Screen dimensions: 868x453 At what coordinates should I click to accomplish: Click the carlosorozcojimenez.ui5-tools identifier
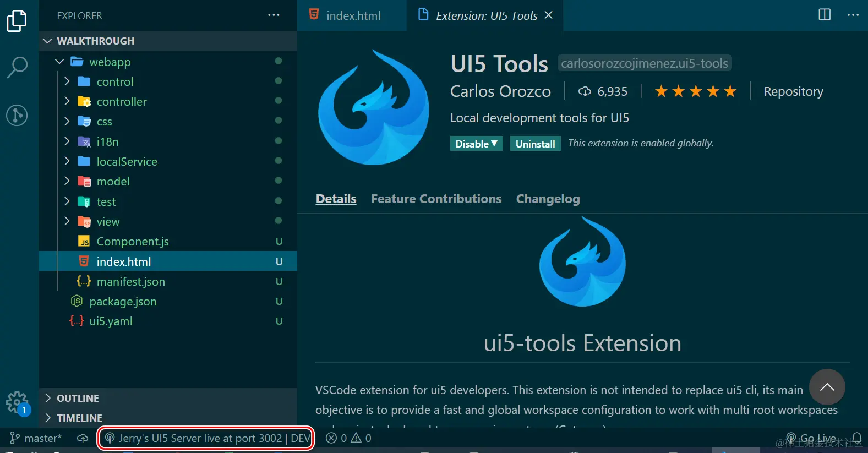(645, 63)
